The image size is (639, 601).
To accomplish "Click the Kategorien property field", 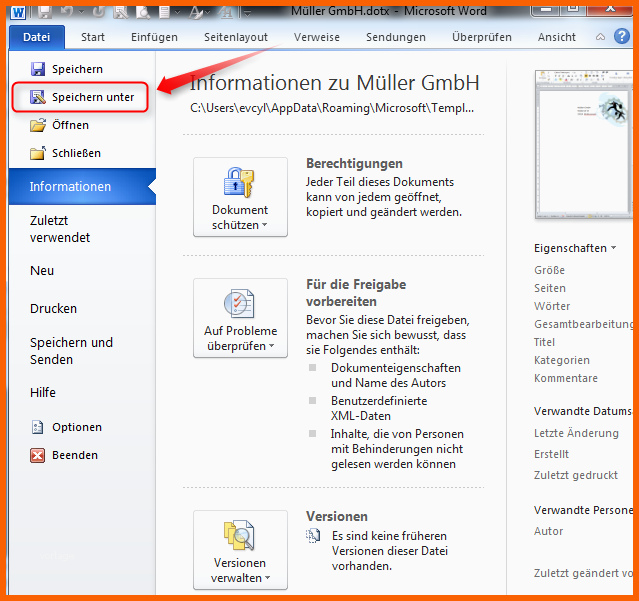I will click(x=562, y=360).
